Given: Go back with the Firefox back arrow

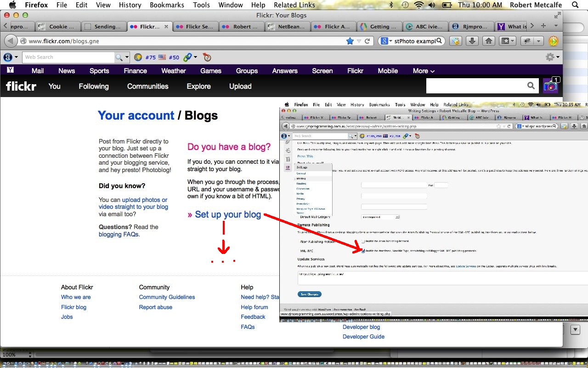Looking at the screenshot, I should [x=11, y=41].
